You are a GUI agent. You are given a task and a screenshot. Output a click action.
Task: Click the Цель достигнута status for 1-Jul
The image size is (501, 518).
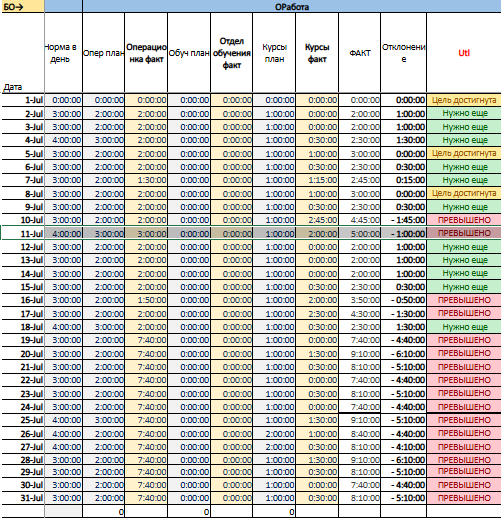pyautogui.click(x=464, y=100)
